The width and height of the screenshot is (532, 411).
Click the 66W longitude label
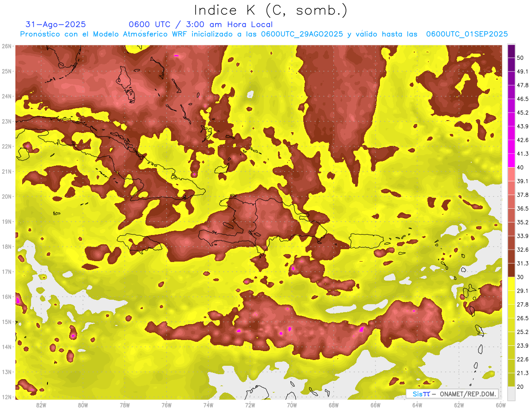[376, 405]
